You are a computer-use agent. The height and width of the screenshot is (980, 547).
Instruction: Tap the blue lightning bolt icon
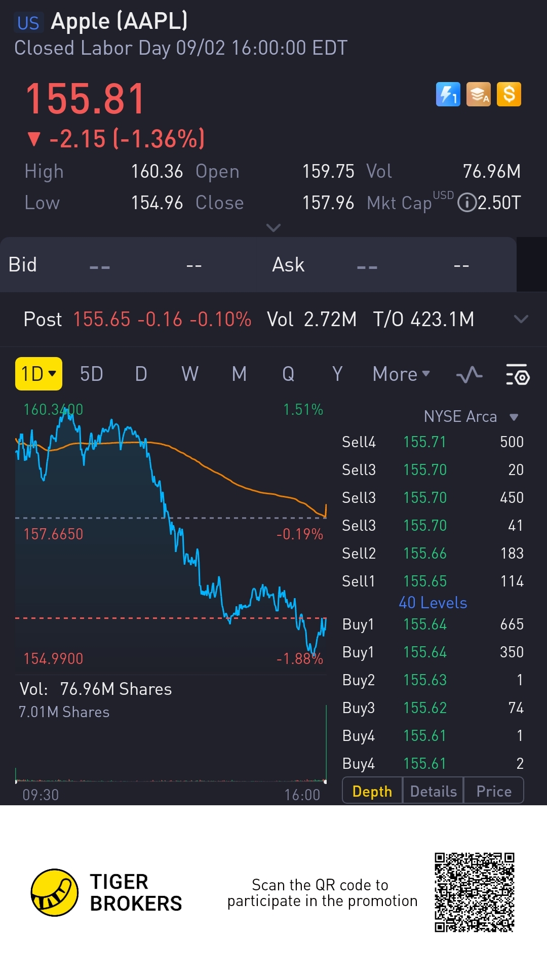[448, 94]
